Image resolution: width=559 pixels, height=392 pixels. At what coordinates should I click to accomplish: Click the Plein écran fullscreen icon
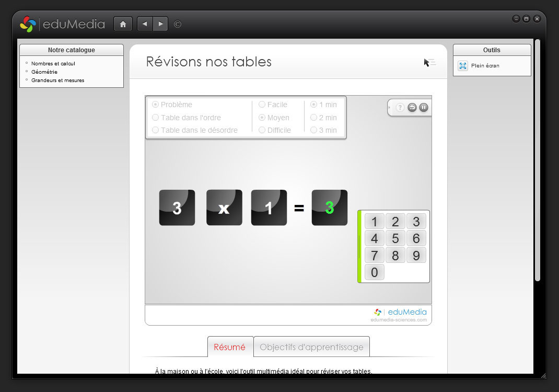click(462, 66)
